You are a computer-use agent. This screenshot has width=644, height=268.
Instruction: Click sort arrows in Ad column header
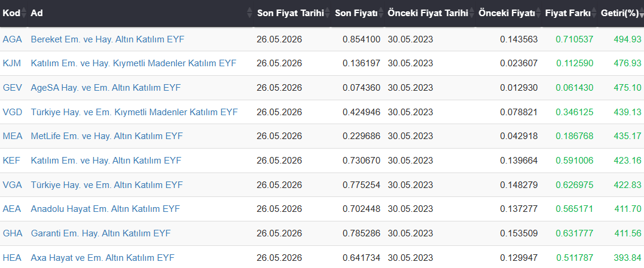[249, 13]
